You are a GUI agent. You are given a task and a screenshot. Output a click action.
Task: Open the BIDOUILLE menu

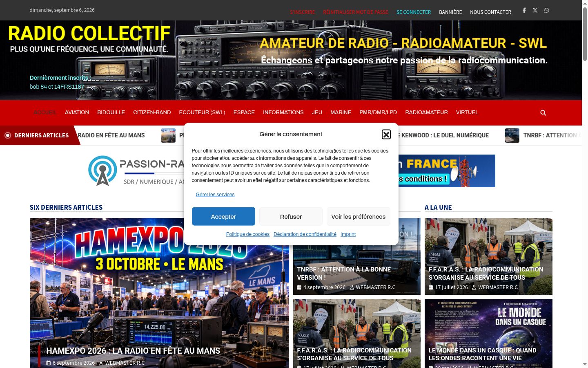[x=111, y=112]
